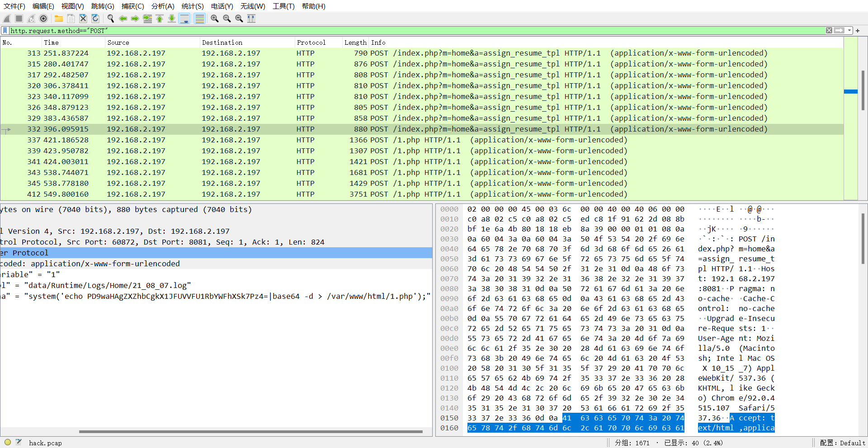Open the 文件(F) menu

tap(14, 6)
